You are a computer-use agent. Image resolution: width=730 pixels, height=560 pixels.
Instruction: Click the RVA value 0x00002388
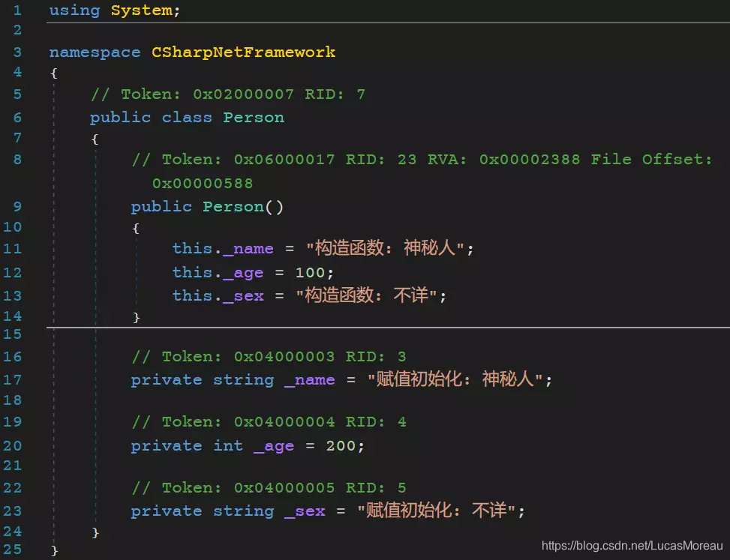[530, 160]
